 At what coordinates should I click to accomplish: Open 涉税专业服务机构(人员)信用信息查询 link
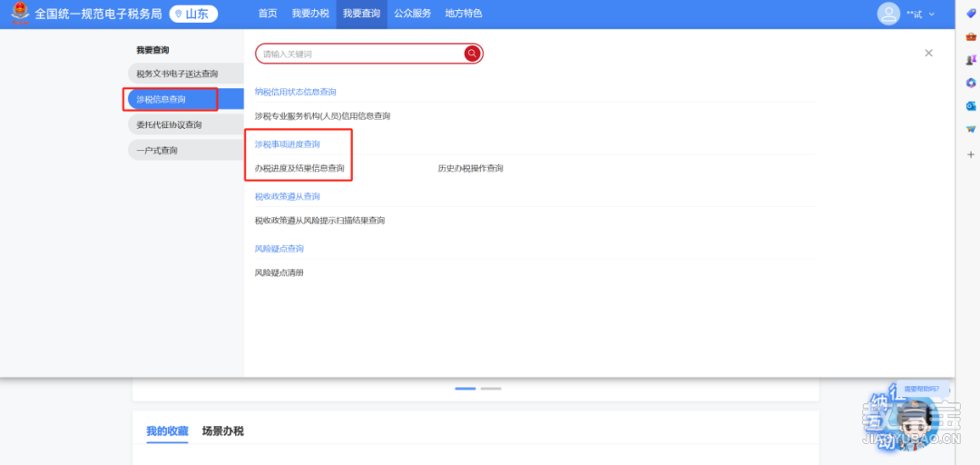point(322,115)
